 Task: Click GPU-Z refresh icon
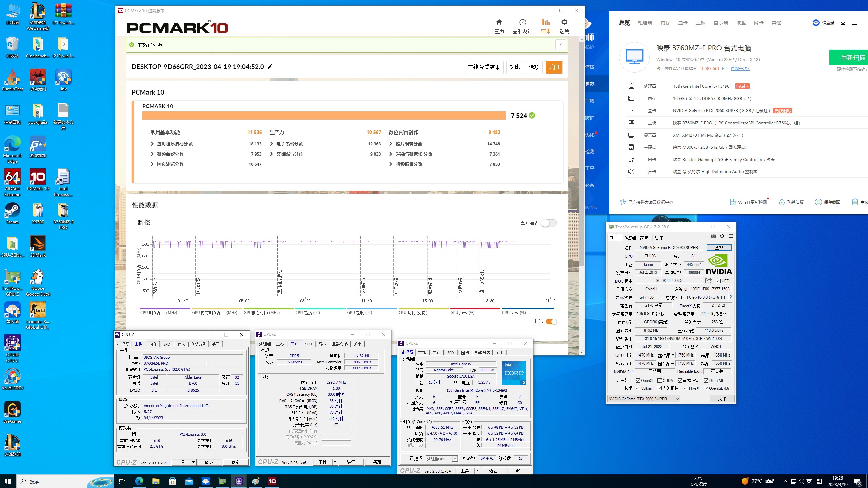722,236
